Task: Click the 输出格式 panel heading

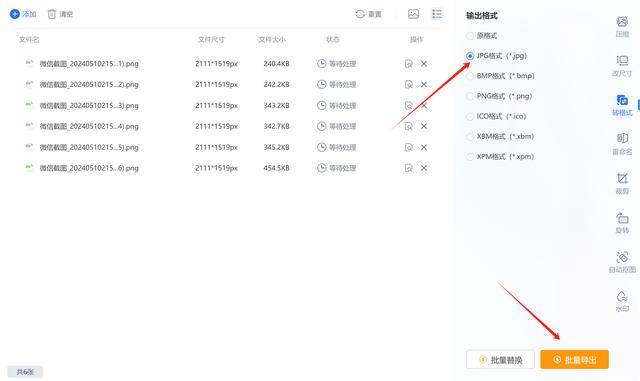Action: click(x=482, y=16)
